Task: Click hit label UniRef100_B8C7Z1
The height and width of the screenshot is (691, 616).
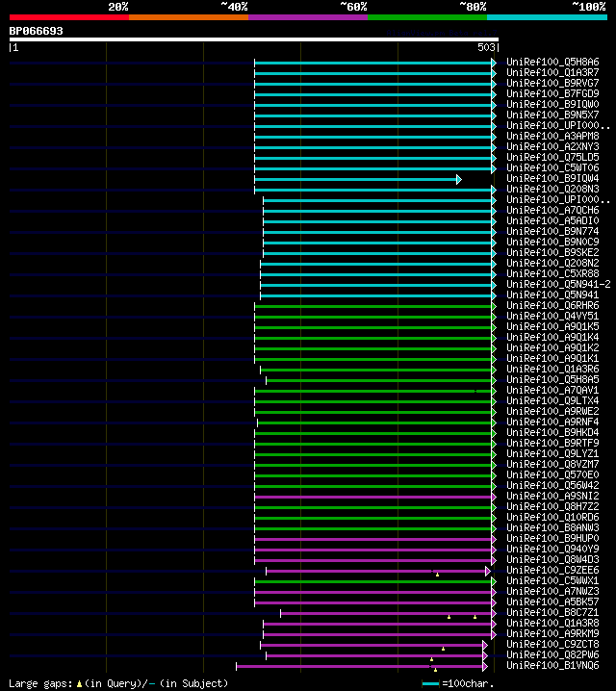Action: [552, 612]
